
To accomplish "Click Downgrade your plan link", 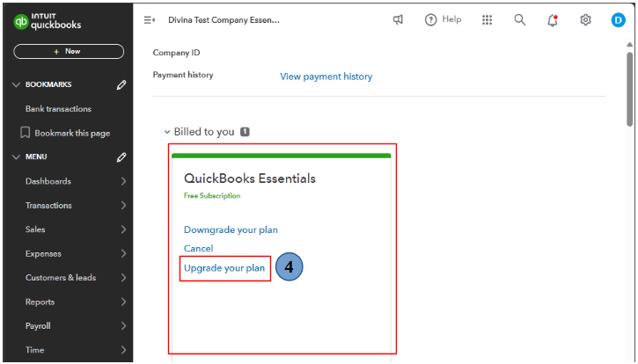I will pyautogui.click(x=231, y=229).
